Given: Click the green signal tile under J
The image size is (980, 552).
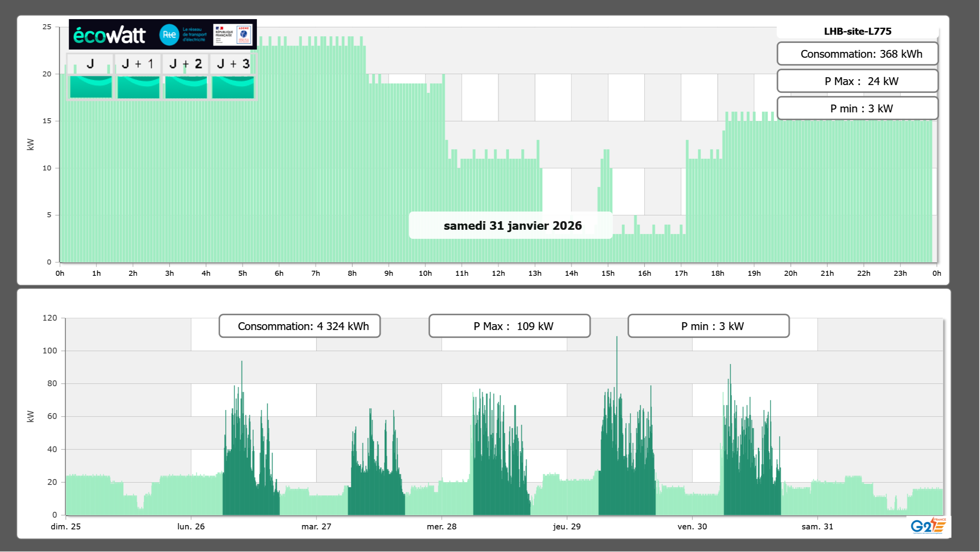Looking at the screenshot, I should pos(91,87).
